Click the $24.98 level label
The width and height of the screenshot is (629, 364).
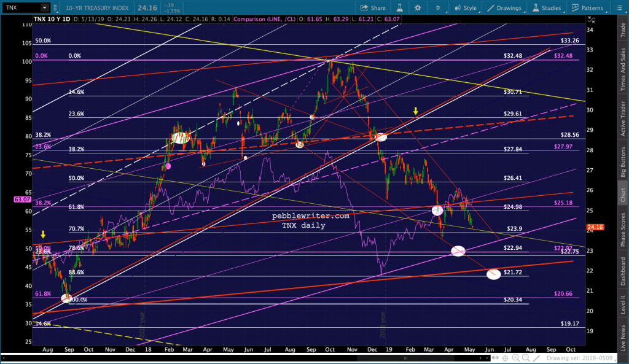point(513,207)
